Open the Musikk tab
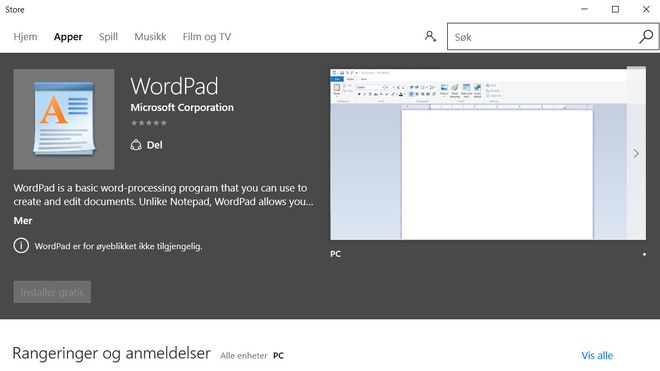The height and width of the screenshot is (371, 660). coord(150,37)
